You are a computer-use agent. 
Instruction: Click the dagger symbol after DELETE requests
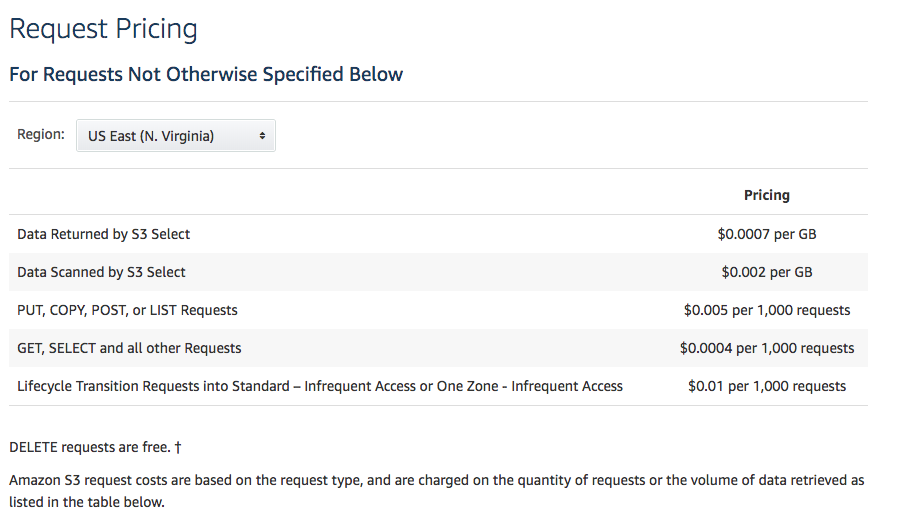coord(176,447)
